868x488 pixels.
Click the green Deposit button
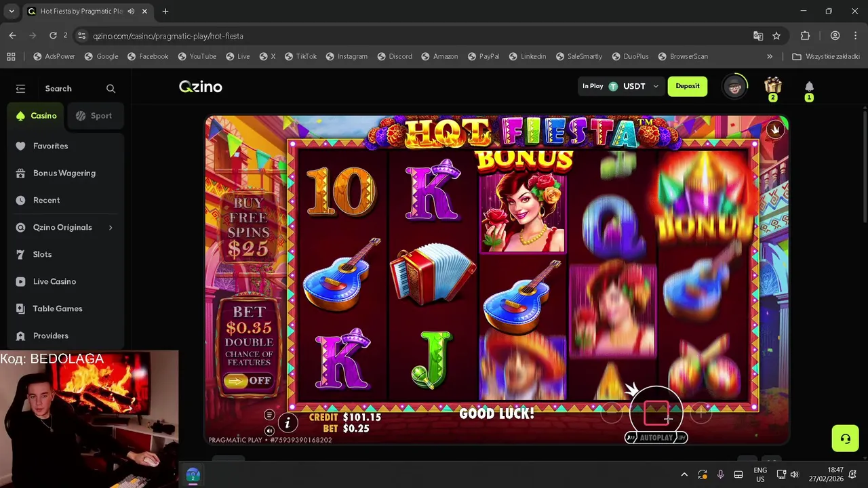687,86
